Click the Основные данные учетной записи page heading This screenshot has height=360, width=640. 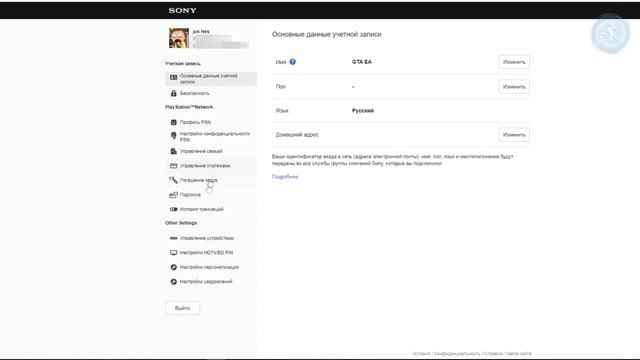(327, 34)
